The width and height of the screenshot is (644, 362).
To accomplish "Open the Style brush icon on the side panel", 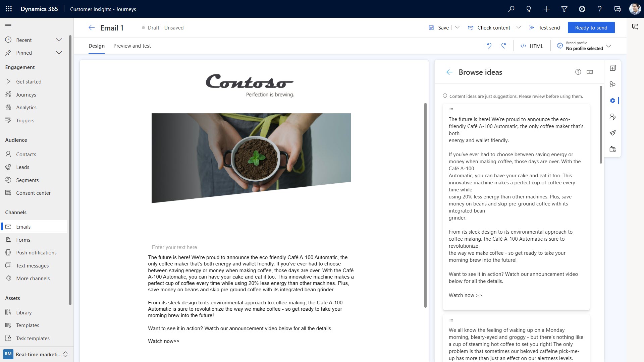I will pyautogui.click(x=613, y=132).
